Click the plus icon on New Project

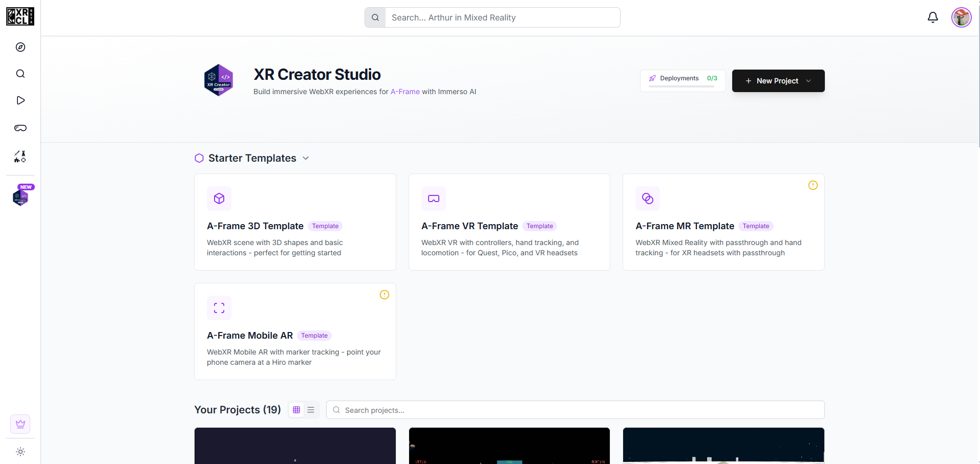pyautogui.click(x=748, y=81)
